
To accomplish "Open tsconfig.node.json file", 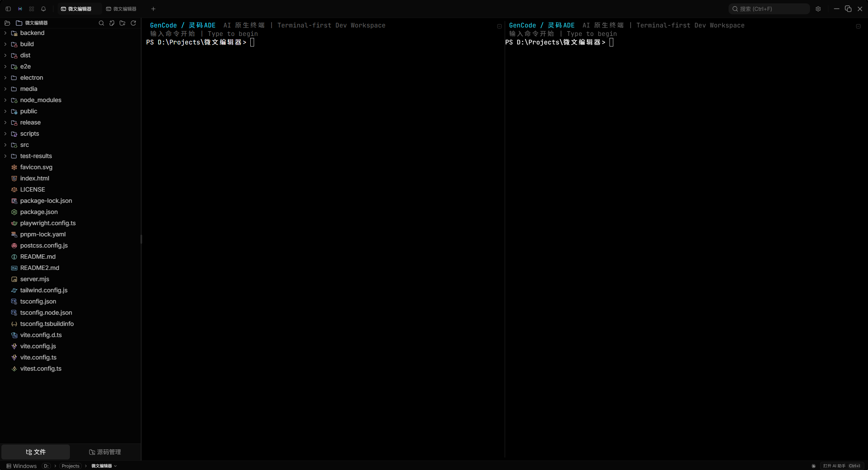I will pos(70,313).
